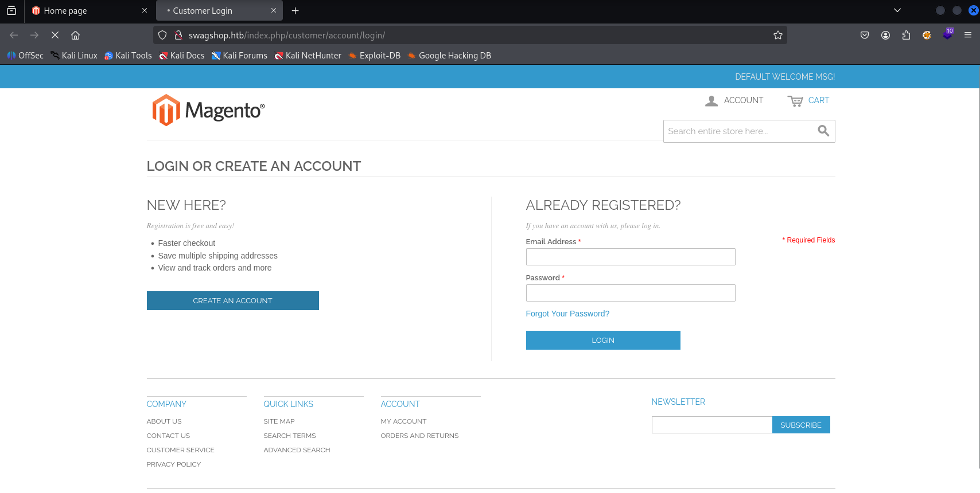This screenshot has width=980, height=493.
Task: Subscribe to the newsletter
Action: click(801, 425)
